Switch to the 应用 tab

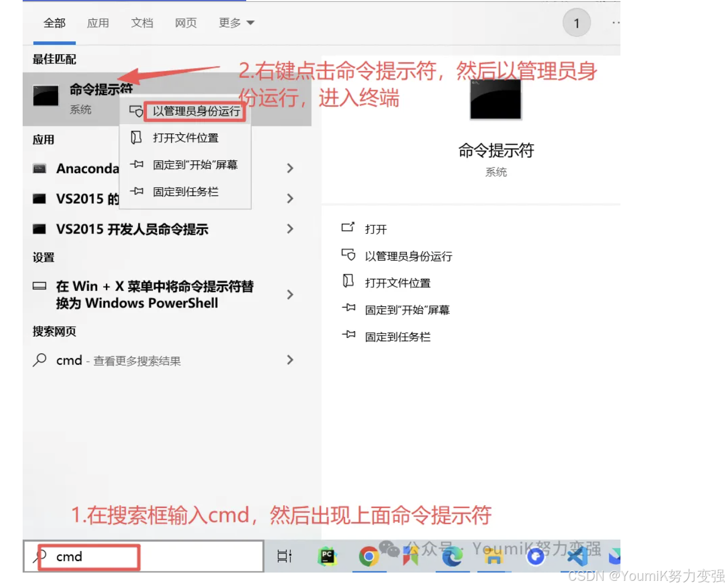[x=98, y=23]
